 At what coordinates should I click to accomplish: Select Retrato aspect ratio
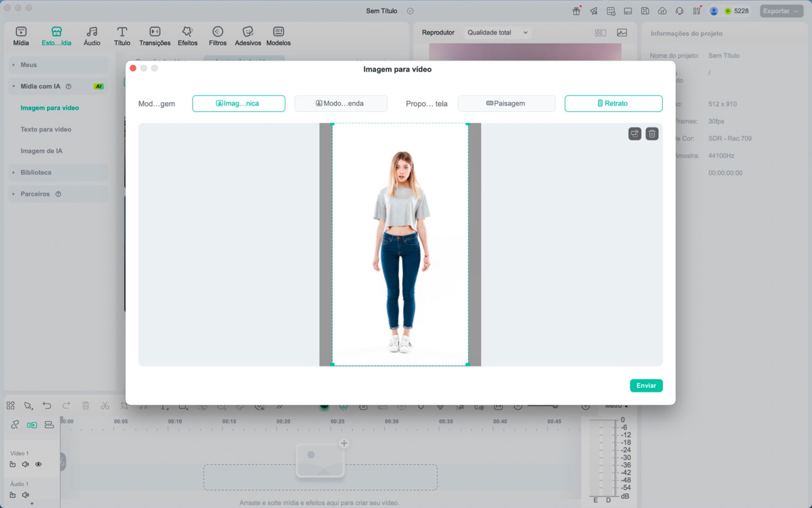point(613,104)
